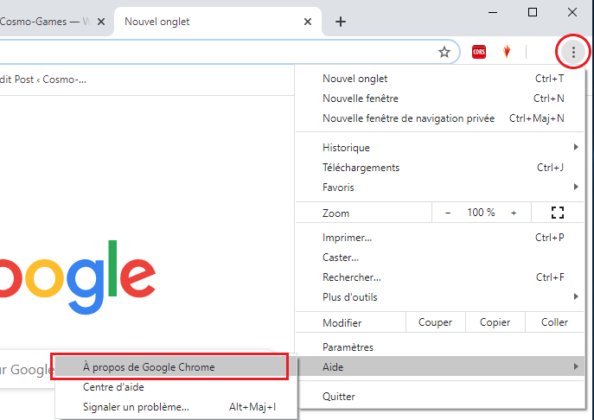
Task: Close the Cosmo-Games tab
Action: pos(101,22)
